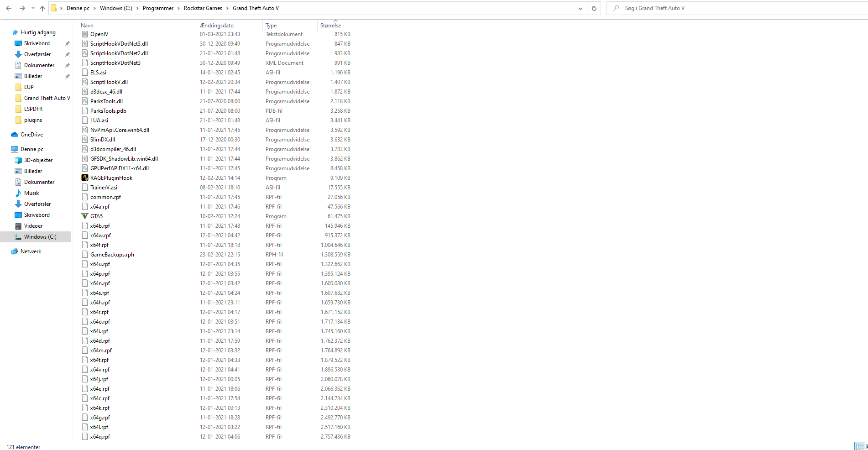
Task: Click the folder icon in the address bar
Action: (54, 8)
